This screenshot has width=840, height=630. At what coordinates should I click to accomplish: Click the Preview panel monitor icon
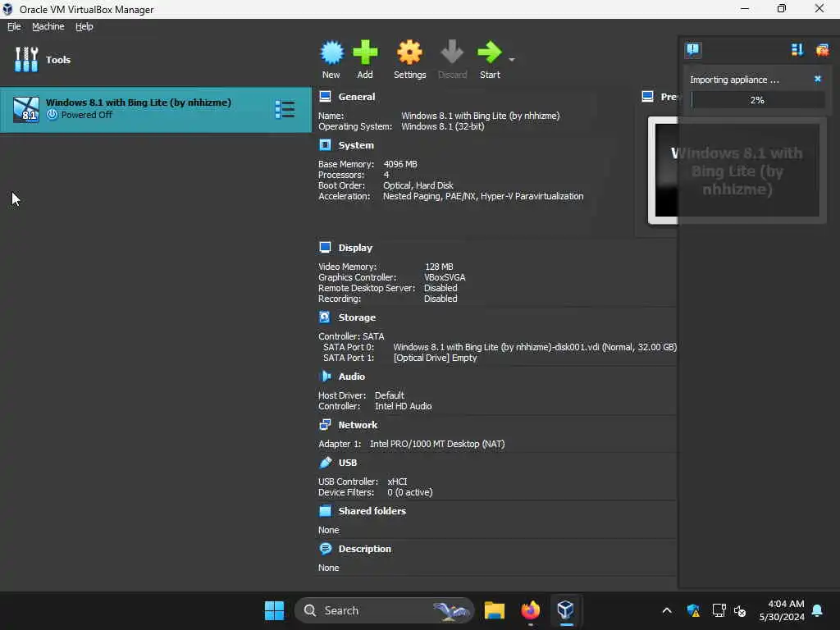pos(648,97)
